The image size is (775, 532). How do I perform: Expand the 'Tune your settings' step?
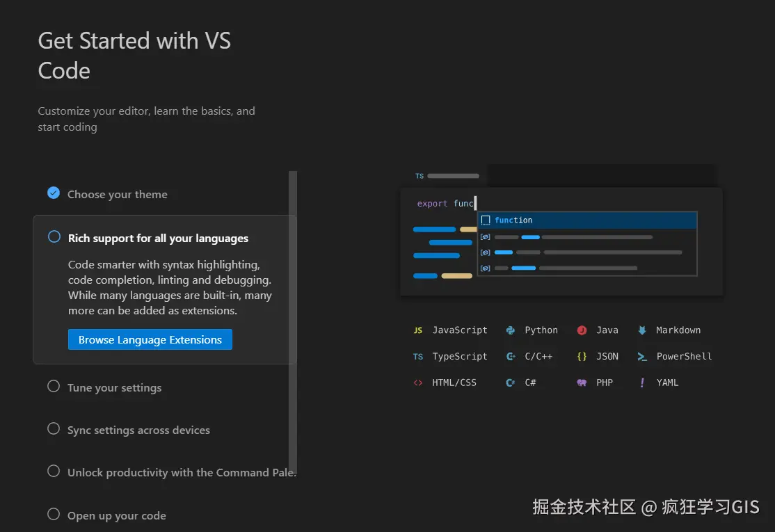(114, 388)
